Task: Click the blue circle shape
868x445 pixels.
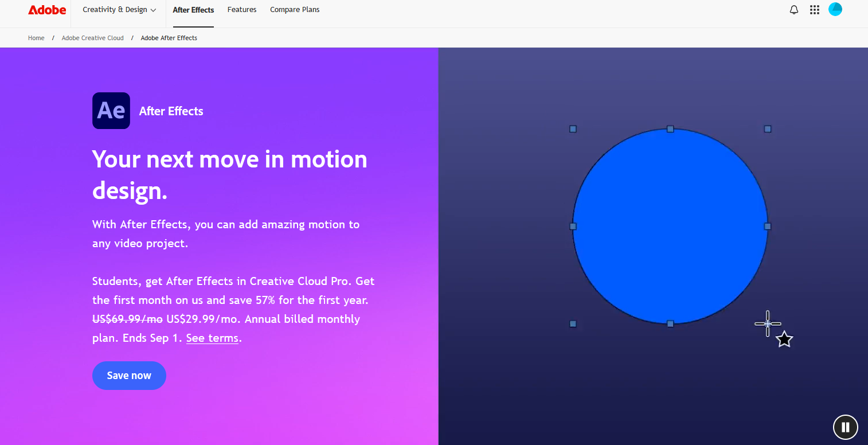Action: click(x=670, y=227)
